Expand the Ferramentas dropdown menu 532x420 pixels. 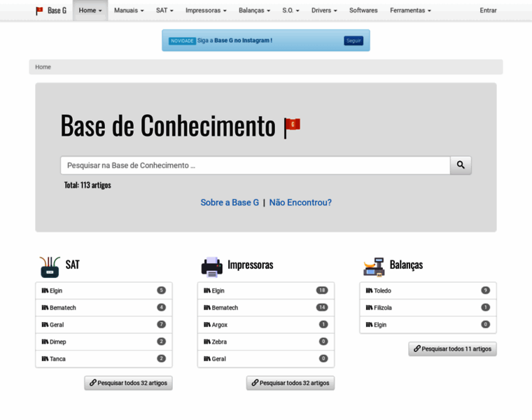410,10
